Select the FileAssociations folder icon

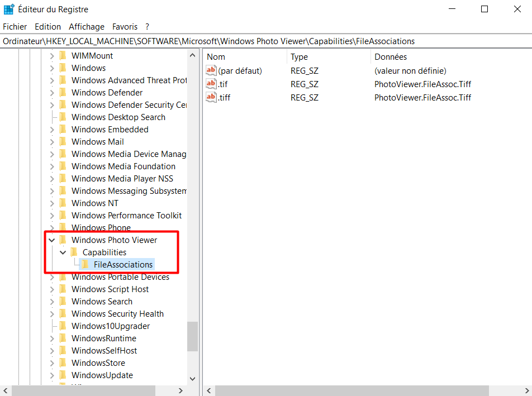click(x=85, y=264)
